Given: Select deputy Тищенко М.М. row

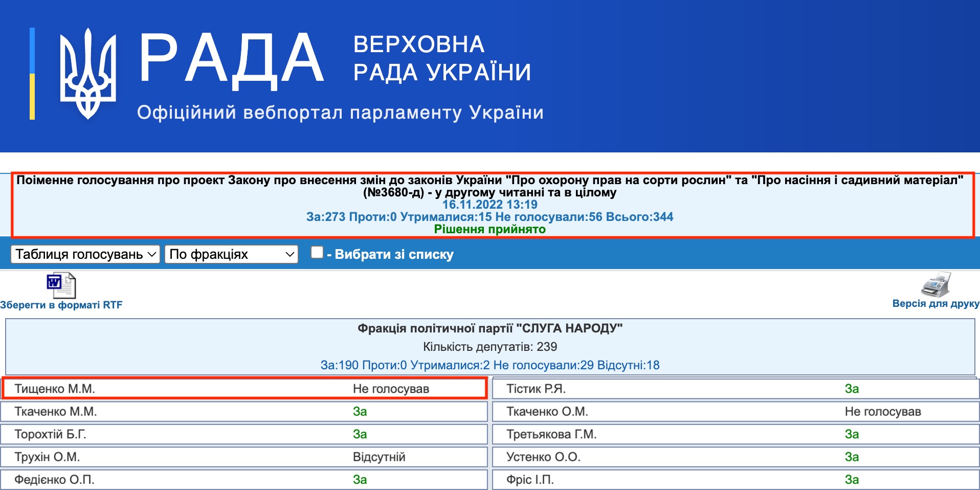Looking at the screenshot, I should [x=244, y=389].
